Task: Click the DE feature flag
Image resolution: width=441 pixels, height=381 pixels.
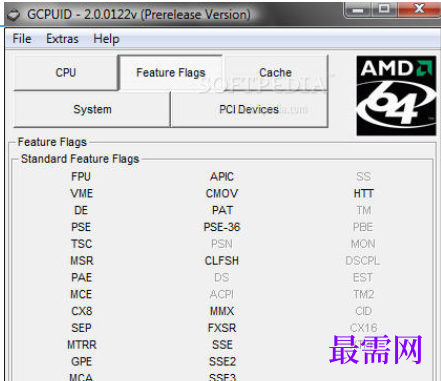Action: coord(81,210)
